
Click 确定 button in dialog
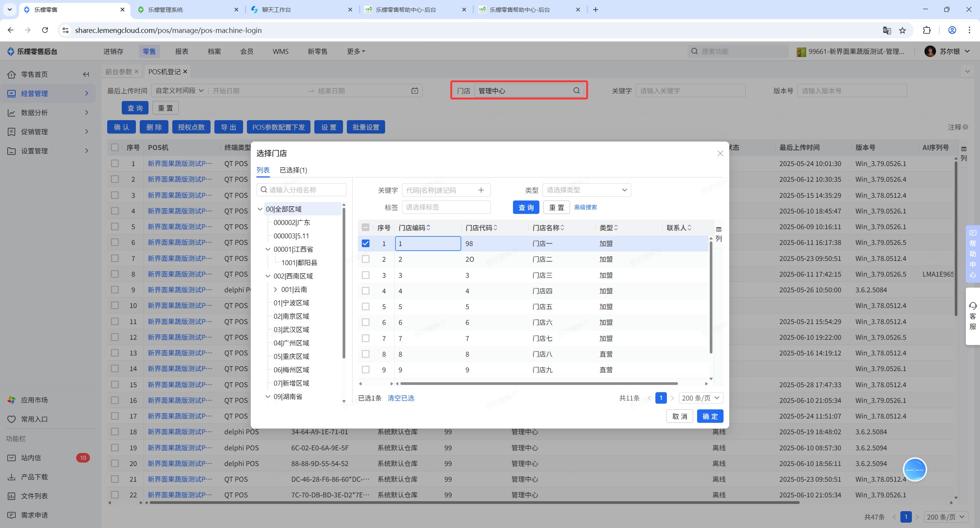pos(710,416)
